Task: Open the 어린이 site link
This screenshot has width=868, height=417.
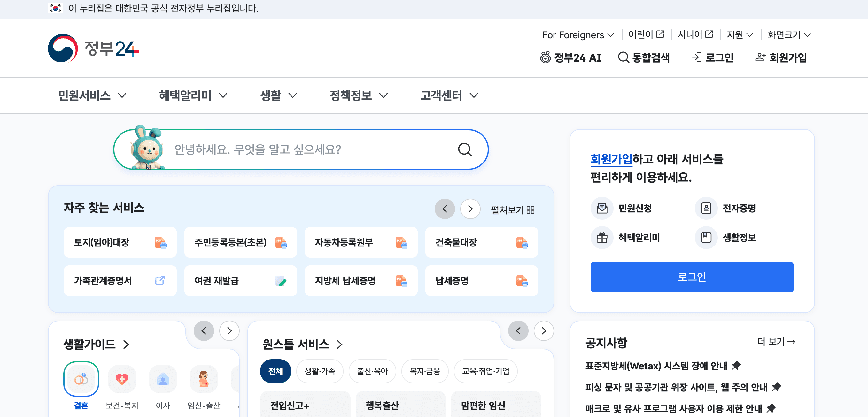Action: click(x=646, y=34)
